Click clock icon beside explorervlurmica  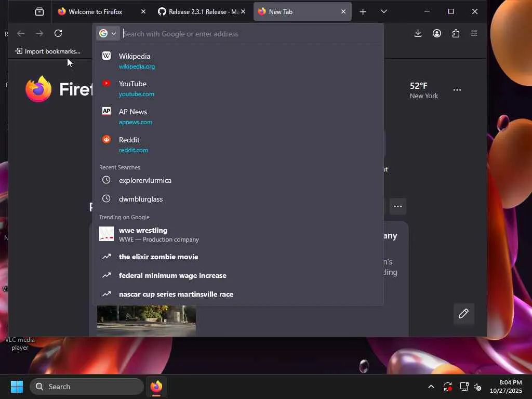click(107, 180)
